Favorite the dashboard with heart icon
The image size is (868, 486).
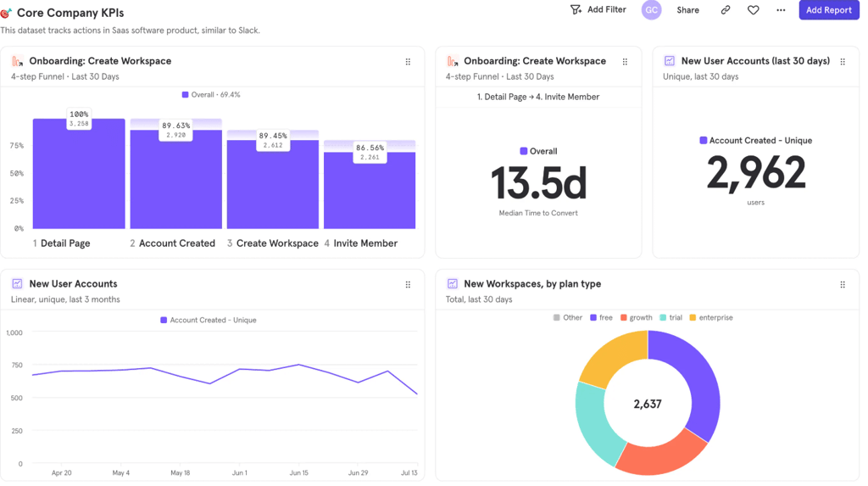[753, 10]
